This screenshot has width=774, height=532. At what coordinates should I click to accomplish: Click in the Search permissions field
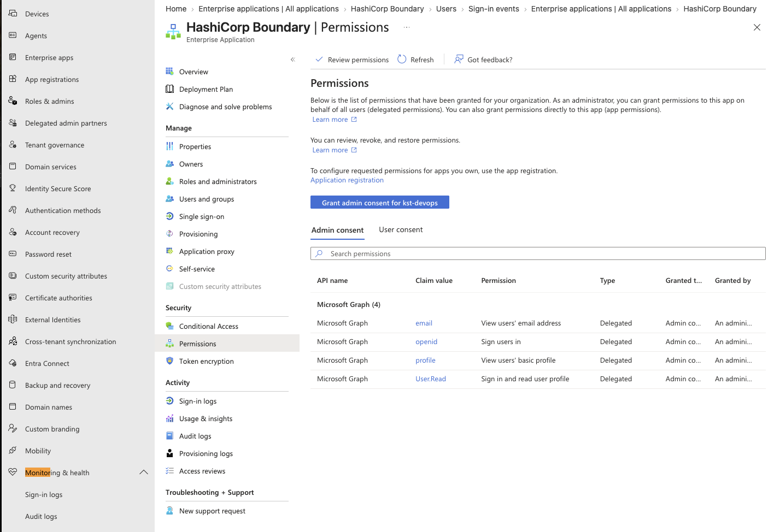pos(538,253)
